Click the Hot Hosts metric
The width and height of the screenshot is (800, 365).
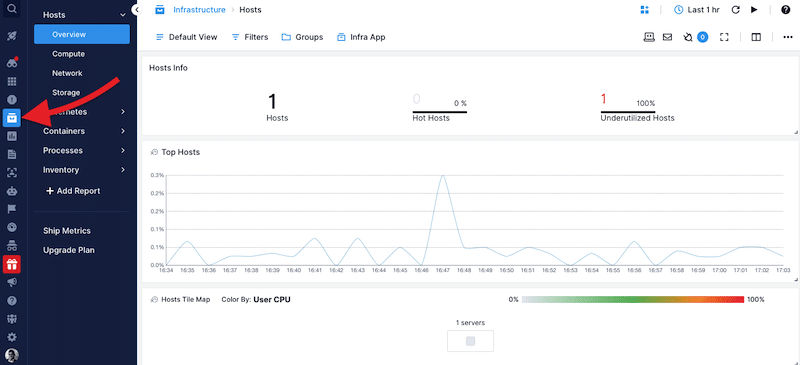439,109
